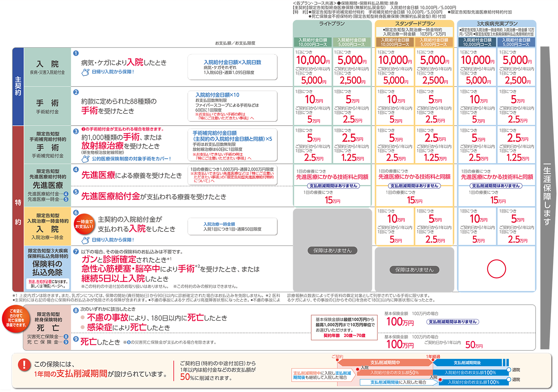558x392 pixels.
Task: Click the red ご希望に合わせて死亡保障を準備できます badge
Action: coord(16,318)
